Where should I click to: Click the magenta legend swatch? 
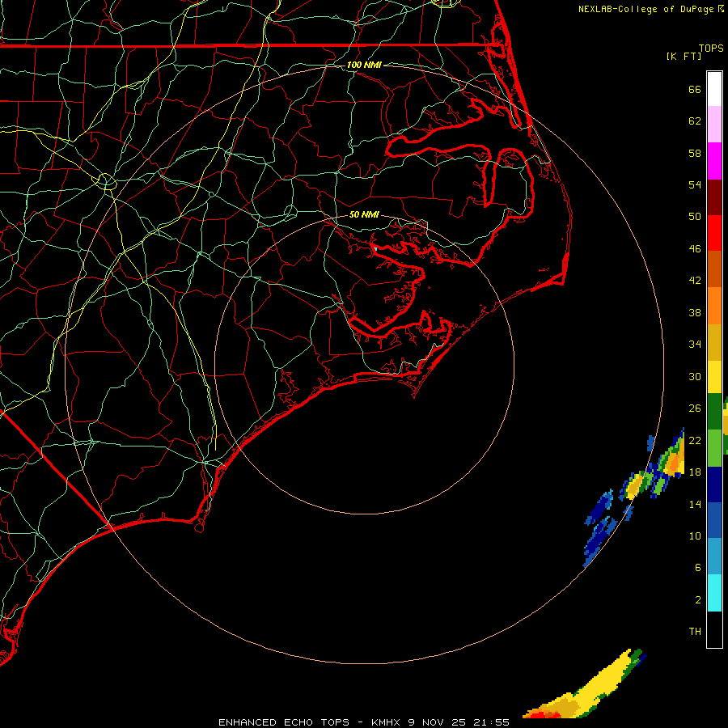[x=714, y=161]
